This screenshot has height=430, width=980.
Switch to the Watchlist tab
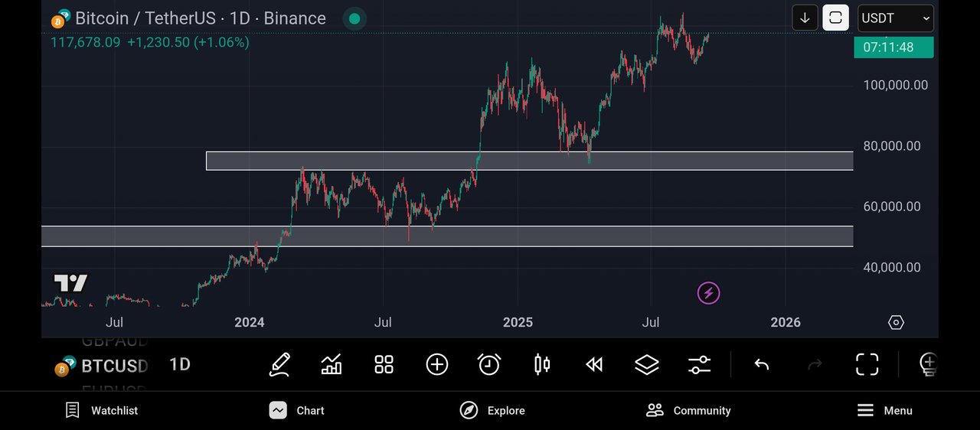(102, 410)
